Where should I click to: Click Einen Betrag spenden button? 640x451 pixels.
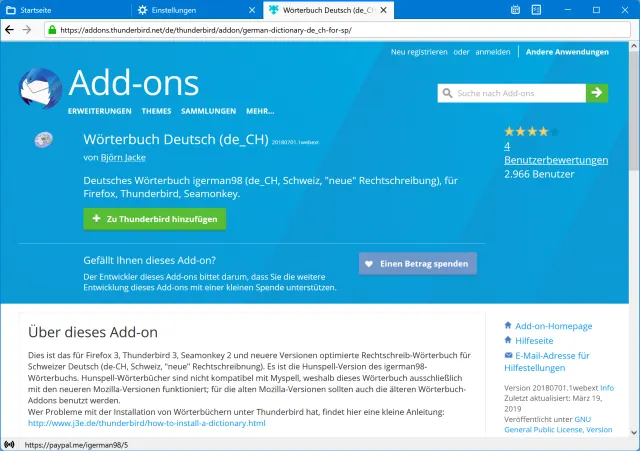point(418,264)
